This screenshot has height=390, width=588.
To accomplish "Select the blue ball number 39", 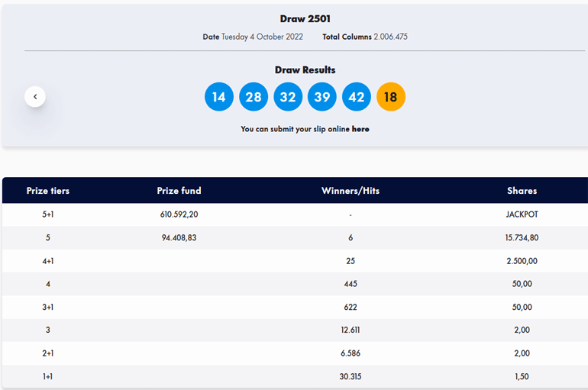I will pyautogui.click(x=322, y=97).
